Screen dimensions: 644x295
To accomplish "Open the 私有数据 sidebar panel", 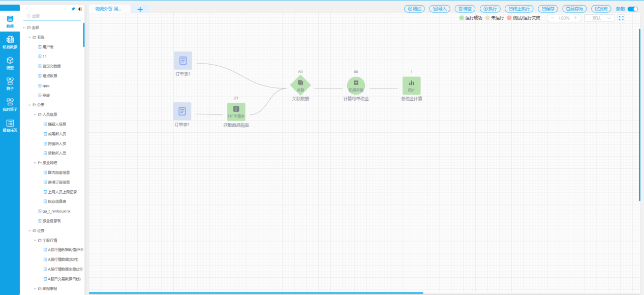I will point(10,42).
